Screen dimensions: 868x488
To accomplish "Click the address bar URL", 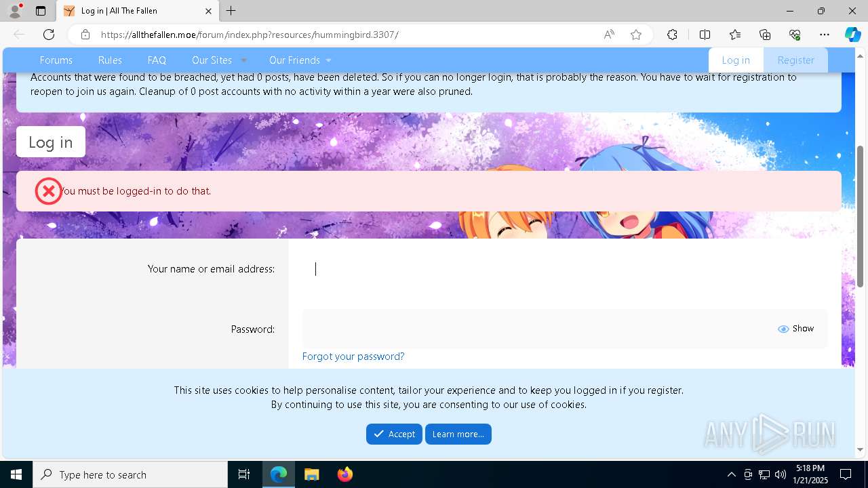I will [250, 35].
